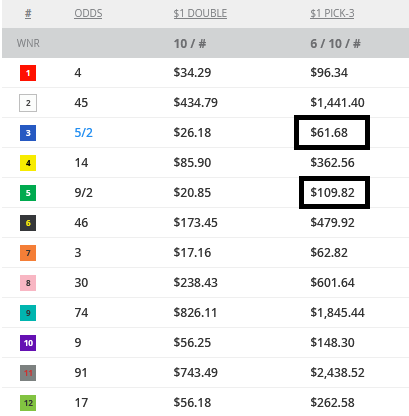
Task: Click the boxed $109.82 Pick-3 payout
Action: [334, 193]
